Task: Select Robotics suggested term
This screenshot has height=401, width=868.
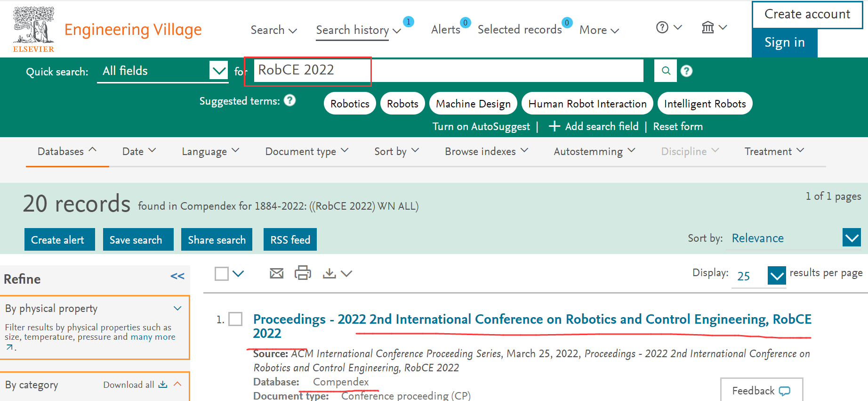Action: pyautogui.click(x=350, y=103)
